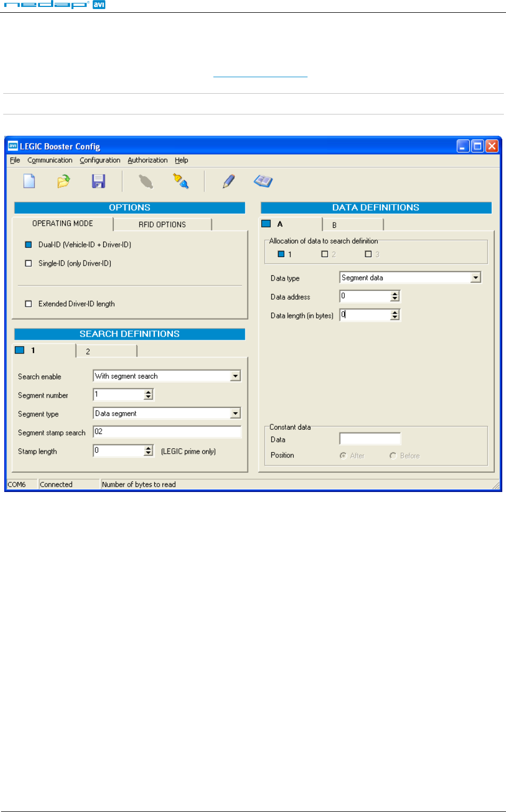Increase Stamp length with up arrow
Viewport: 506px width, 812px height.
[x=148, y=448]
